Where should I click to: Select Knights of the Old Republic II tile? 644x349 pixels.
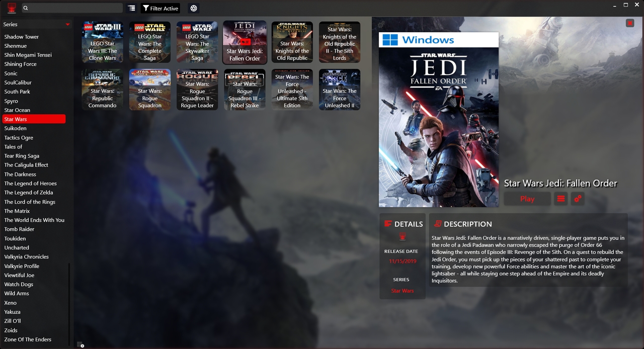tap(340, 42)
